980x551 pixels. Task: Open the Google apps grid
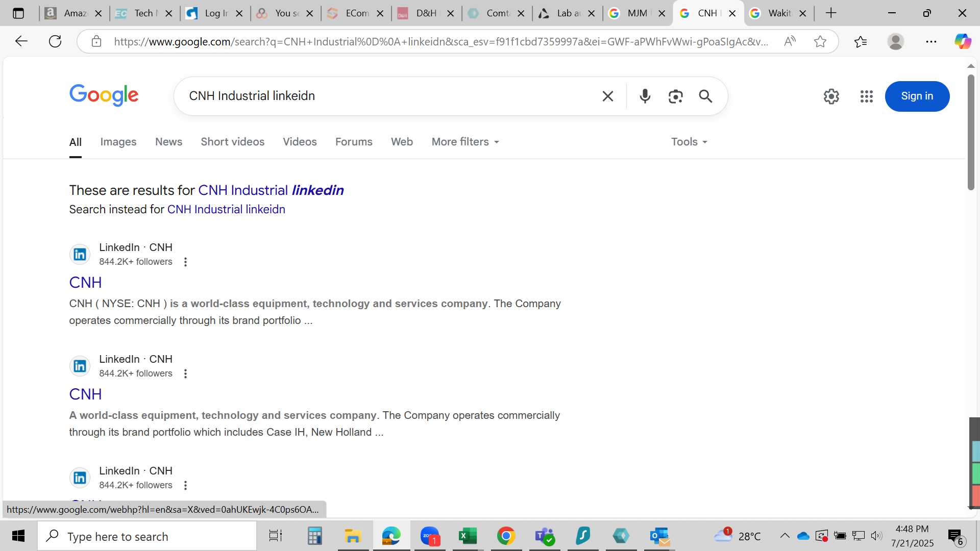pyautogui.click(x=866, y=96)
